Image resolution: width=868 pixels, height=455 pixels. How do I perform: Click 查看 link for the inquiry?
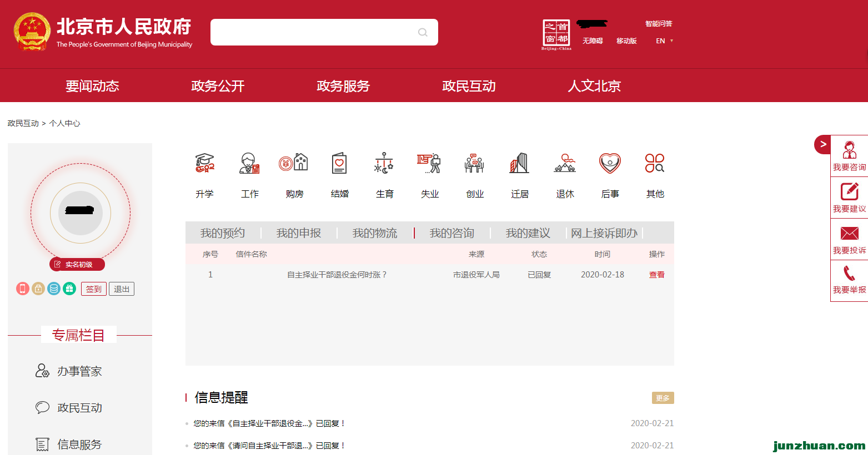pyautogui.click(x=656, y=275)
